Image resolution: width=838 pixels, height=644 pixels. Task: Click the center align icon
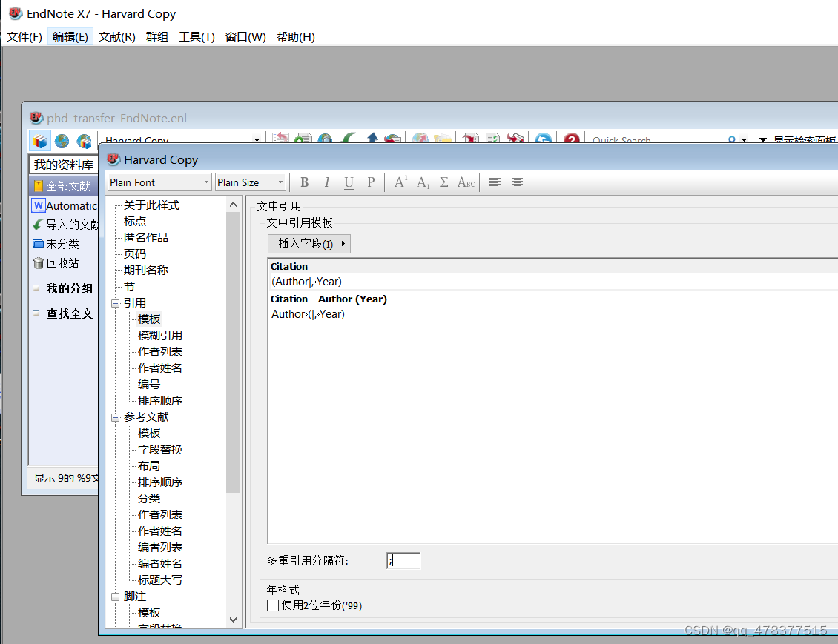coord(517,182)
